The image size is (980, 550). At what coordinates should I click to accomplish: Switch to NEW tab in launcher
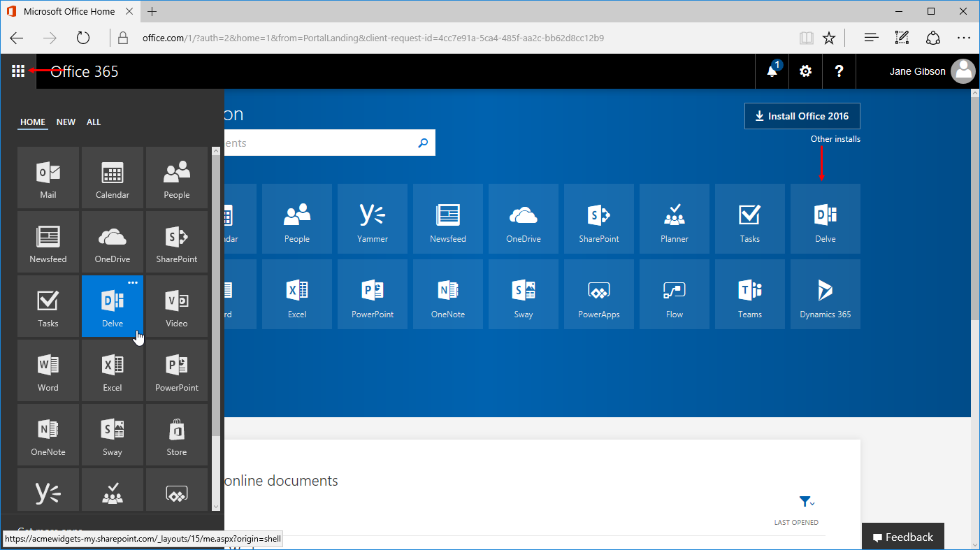[66, 122]
